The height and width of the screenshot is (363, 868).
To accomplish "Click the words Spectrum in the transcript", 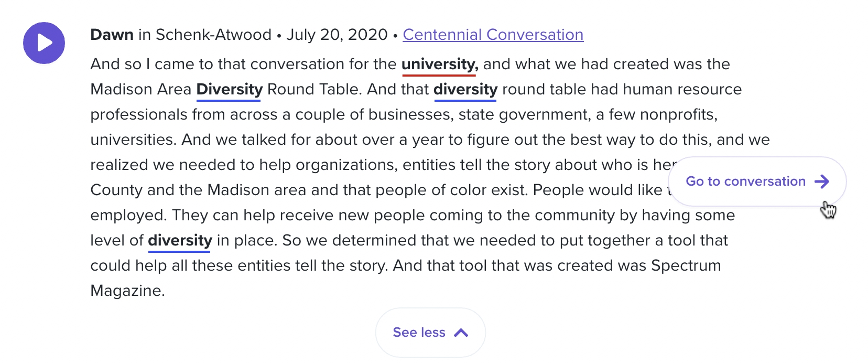I will point(686,265).
